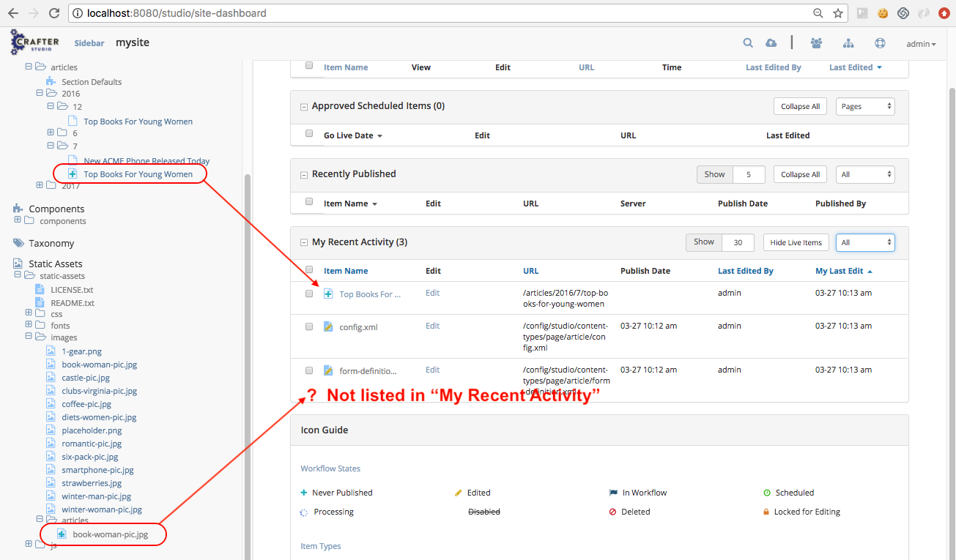Open strawberries.jpg in images
This screenshot has height=560, width=956.
tap(92, 483)
